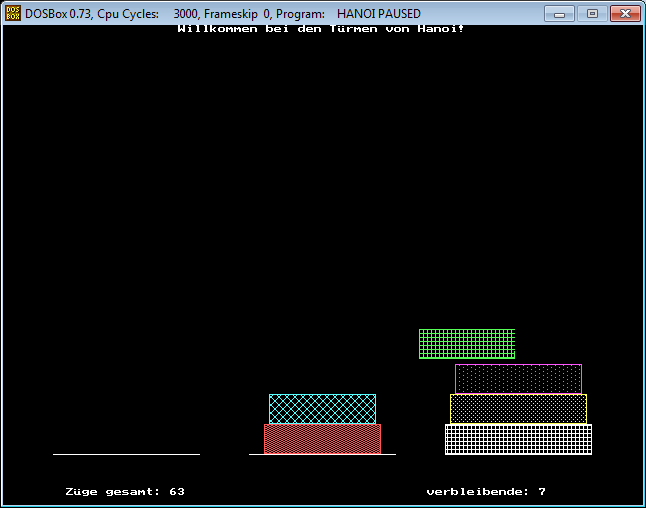Maximize the DOSBox window
The height and width of the screenshot is (508, 646).
point(591,14)
